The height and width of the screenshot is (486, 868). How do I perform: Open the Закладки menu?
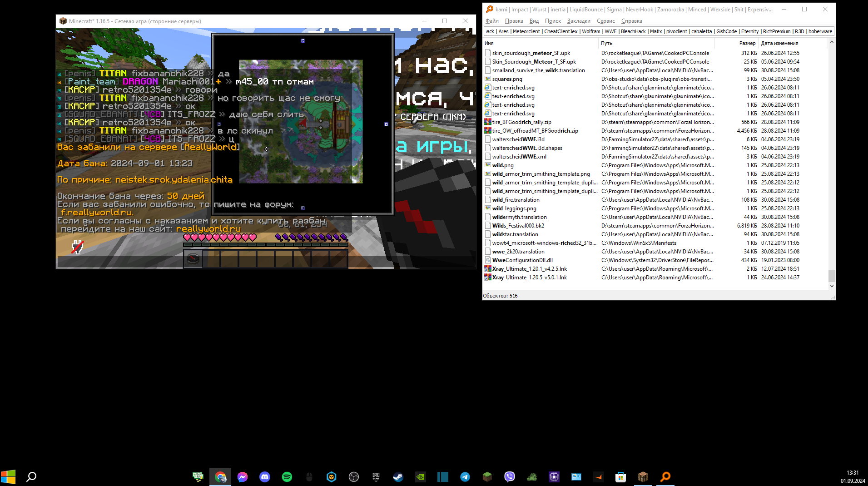[579, 21]
